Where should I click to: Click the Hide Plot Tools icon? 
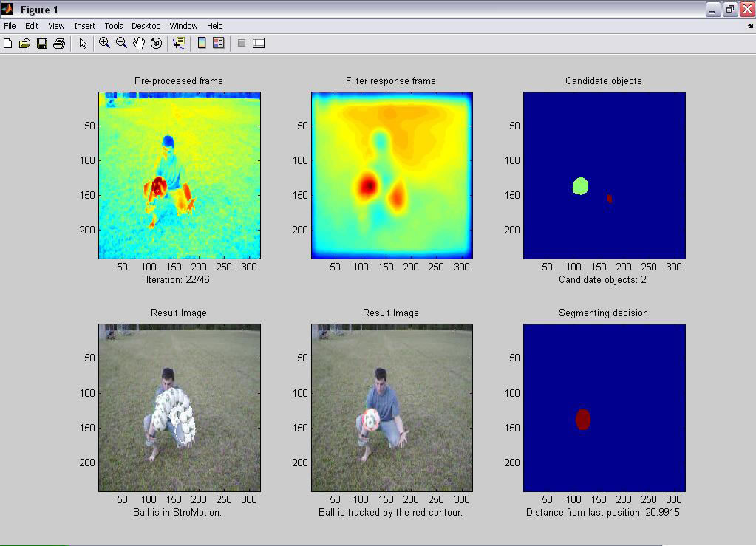click(x=242, y=44)
